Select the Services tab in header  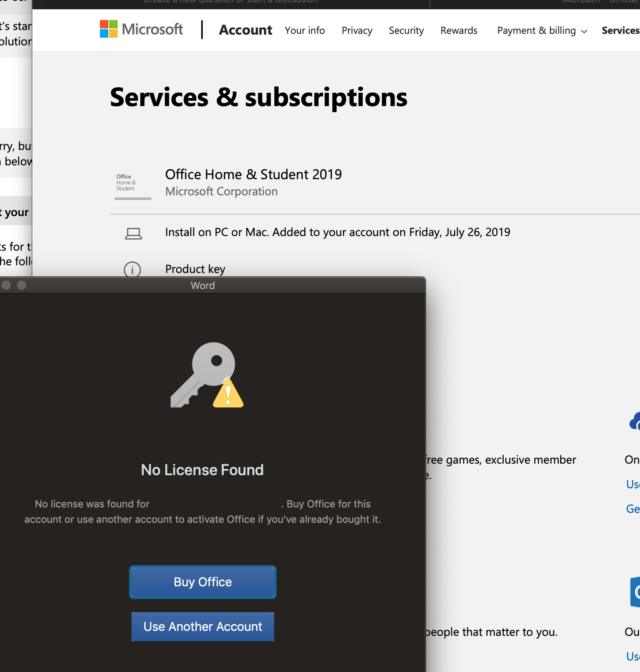[620, 30]
